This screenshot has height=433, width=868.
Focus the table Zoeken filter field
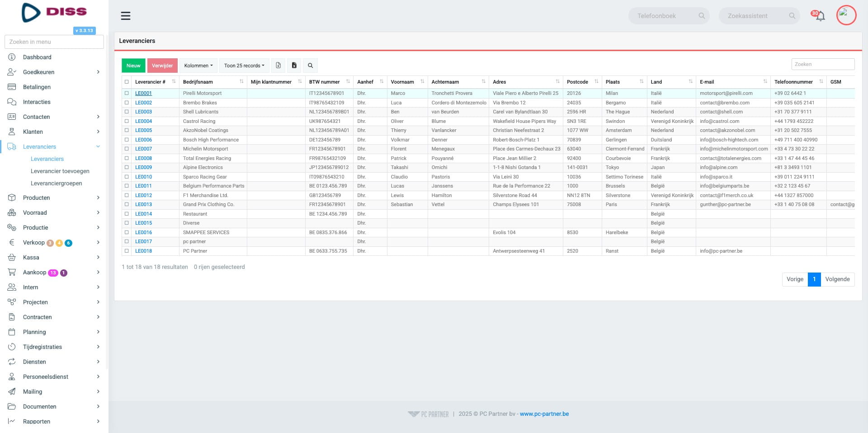tap(823, 64)
